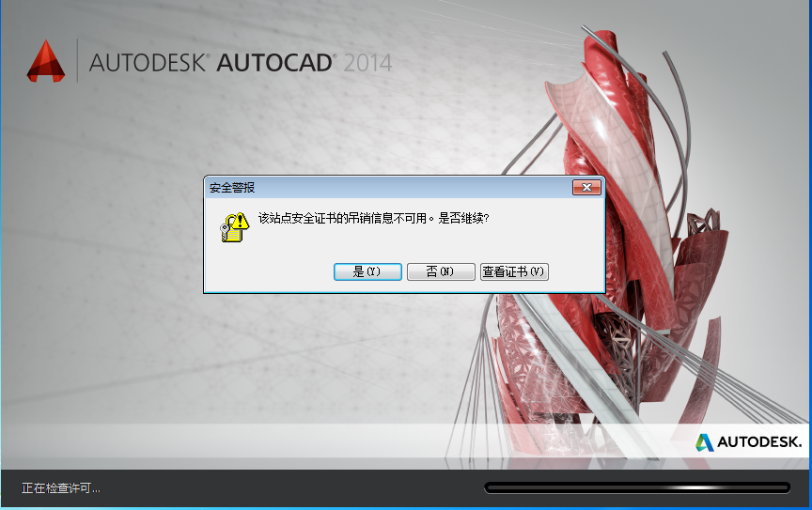Click the Autodesk logo on the white band
This screenshot has height=510, width=812.
tap(748, 441)
